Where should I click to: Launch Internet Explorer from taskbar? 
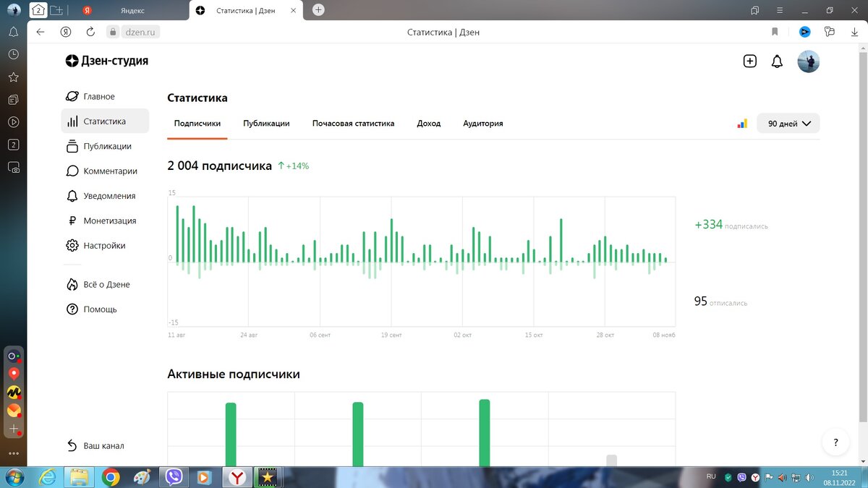(x=48, y=477)
